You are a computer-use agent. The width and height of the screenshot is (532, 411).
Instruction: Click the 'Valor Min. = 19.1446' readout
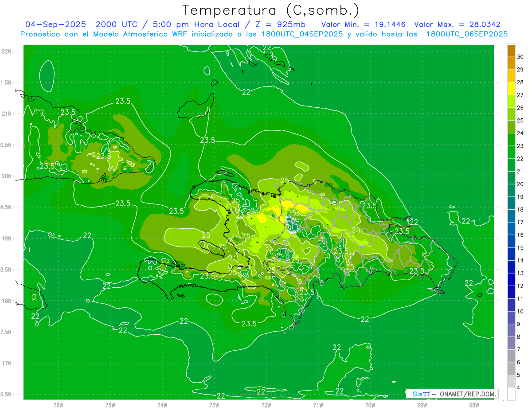pyautogui.click(x=363, y=24)
